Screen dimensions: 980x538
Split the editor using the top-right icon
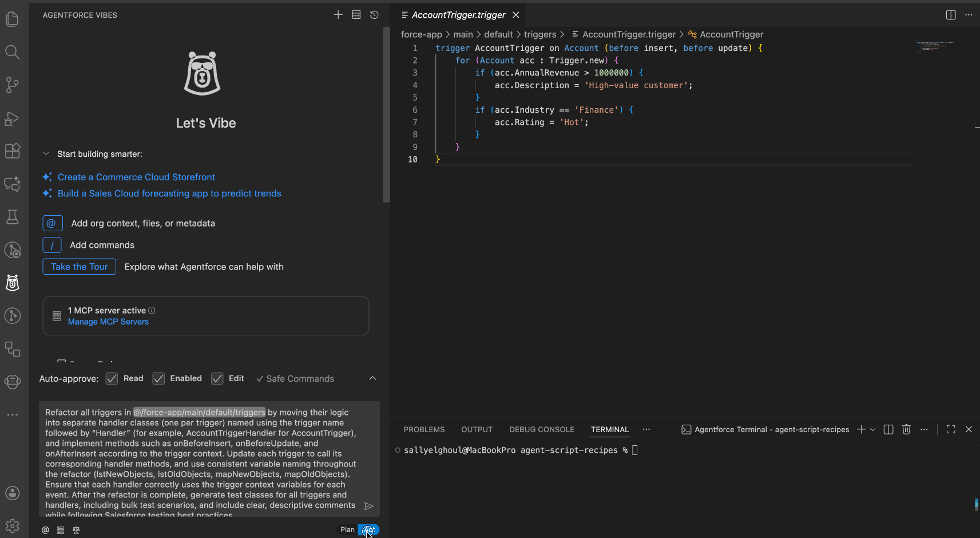(x=950, y=15)
